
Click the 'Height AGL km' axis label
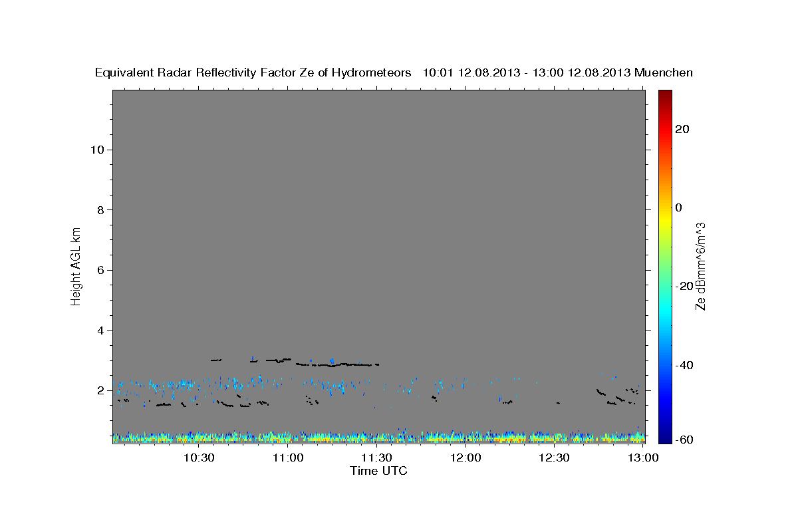point(76,265)
